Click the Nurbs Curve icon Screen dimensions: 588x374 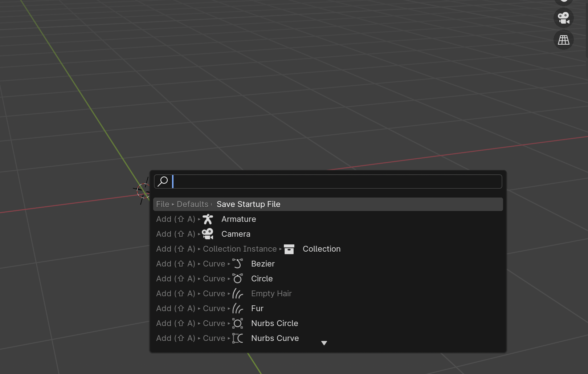tap(237, 338)
